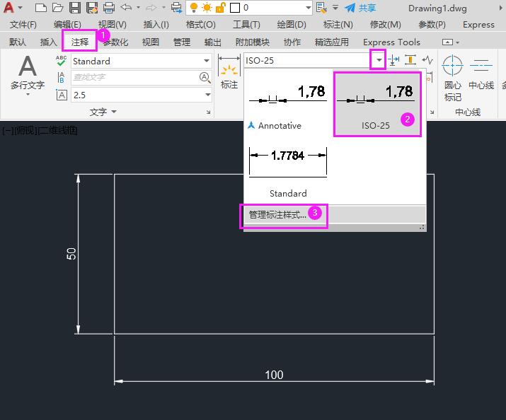This screenshot has height=420, width=506.
Task: Switch to the 注释 ribbon tab
Action: pyautogui.click(x=80, y=42)
